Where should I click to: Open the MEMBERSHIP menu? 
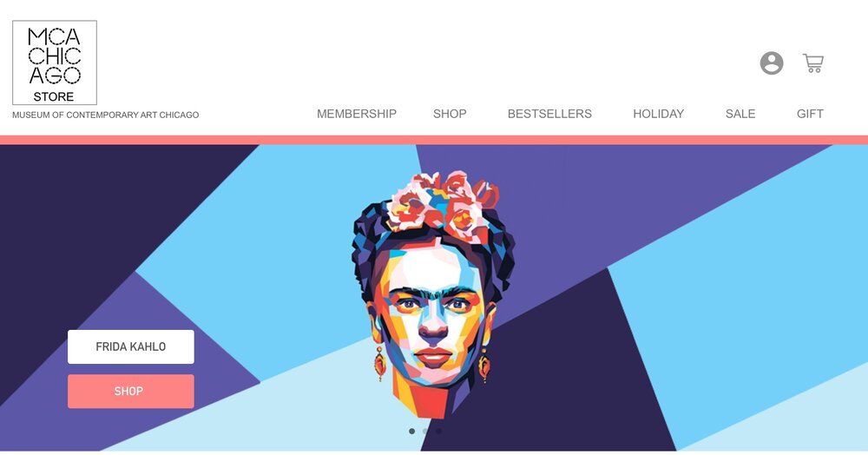click(357, 114)
